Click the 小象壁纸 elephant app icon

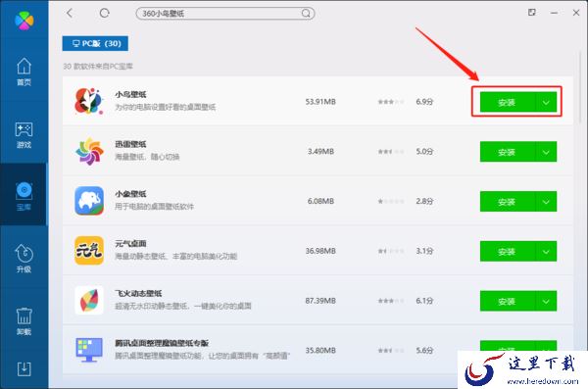(x=89, y=201)
